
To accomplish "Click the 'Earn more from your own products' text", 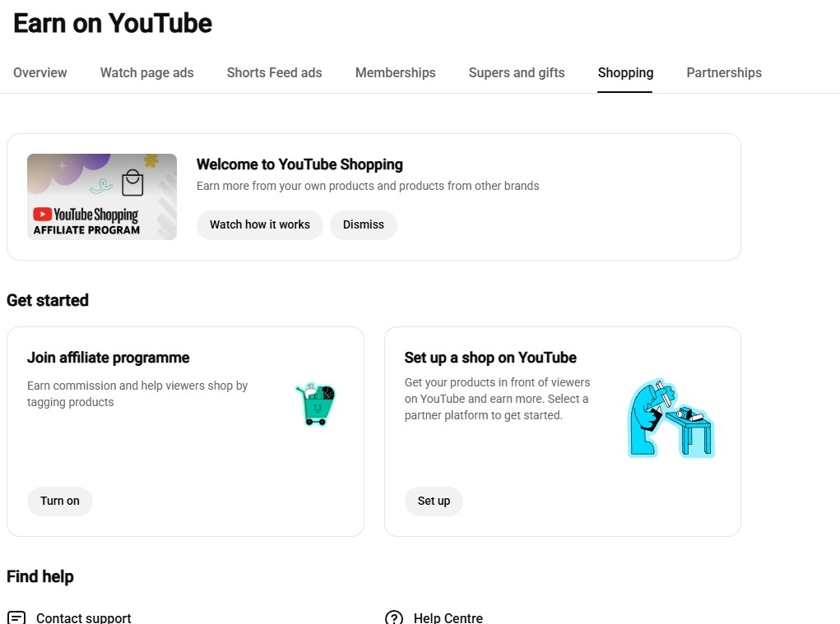I will pos(368,186).
